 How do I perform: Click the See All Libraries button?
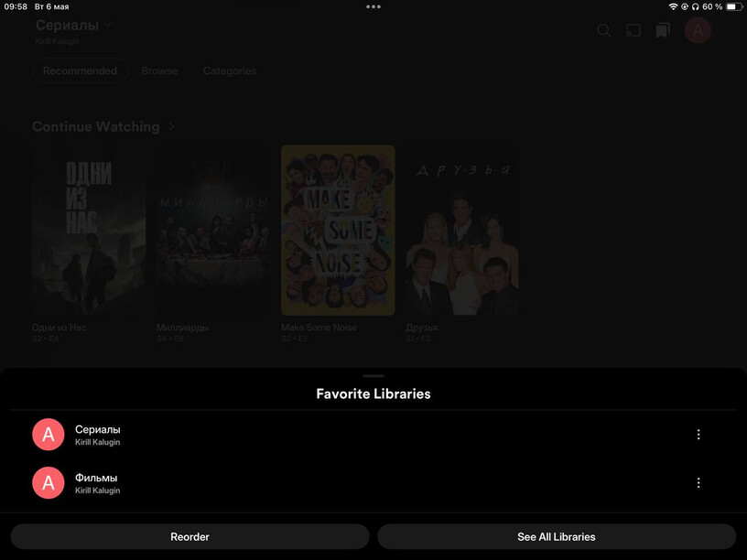(x=557, y=536)
